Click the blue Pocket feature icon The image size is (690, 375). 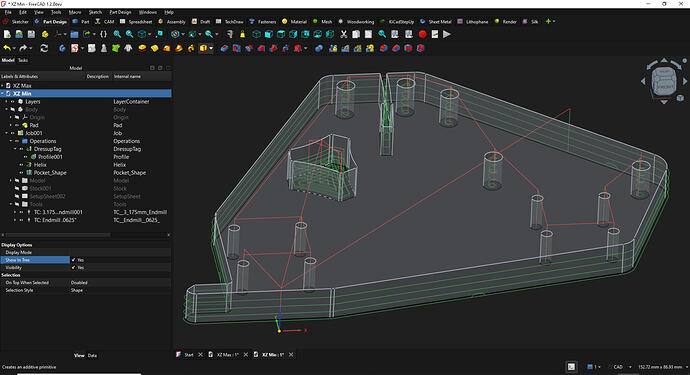point(224,48)
